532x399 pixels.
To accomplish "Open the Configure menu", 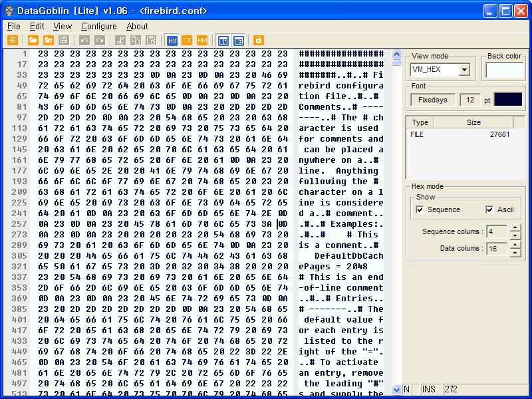I will (x=98, y=26).
